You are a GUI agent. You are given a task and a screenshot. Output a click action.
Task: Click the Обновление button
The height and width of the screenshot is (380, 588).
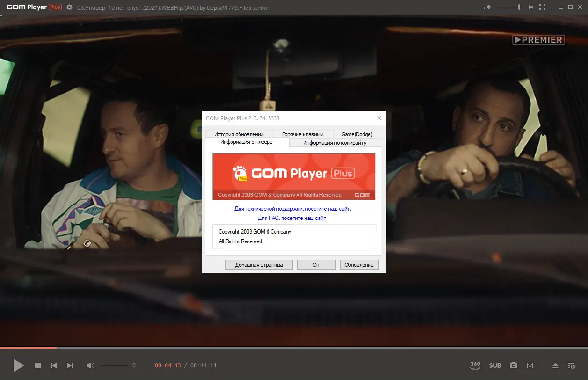click(359, 265)
